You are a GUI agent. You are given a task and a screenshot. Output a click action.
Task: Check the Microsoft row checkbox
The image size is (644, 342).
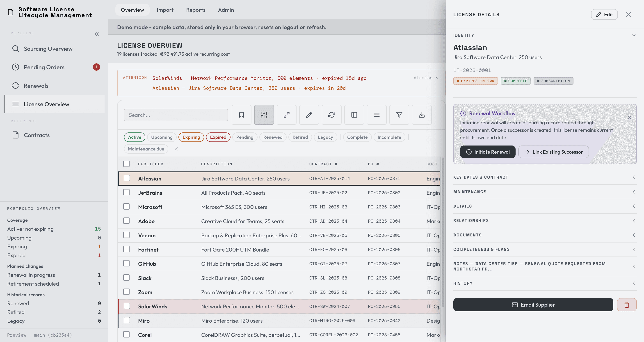tap(126, 207)
